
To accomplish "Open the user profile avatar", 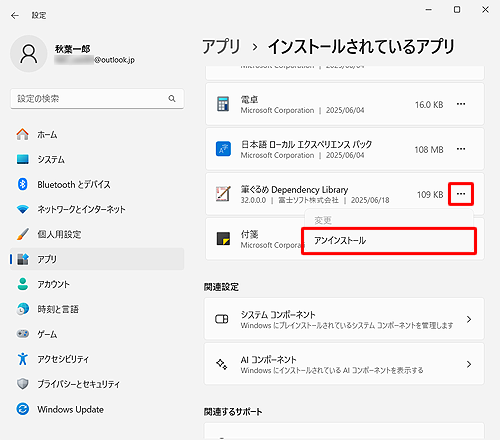I will point(29,54).
